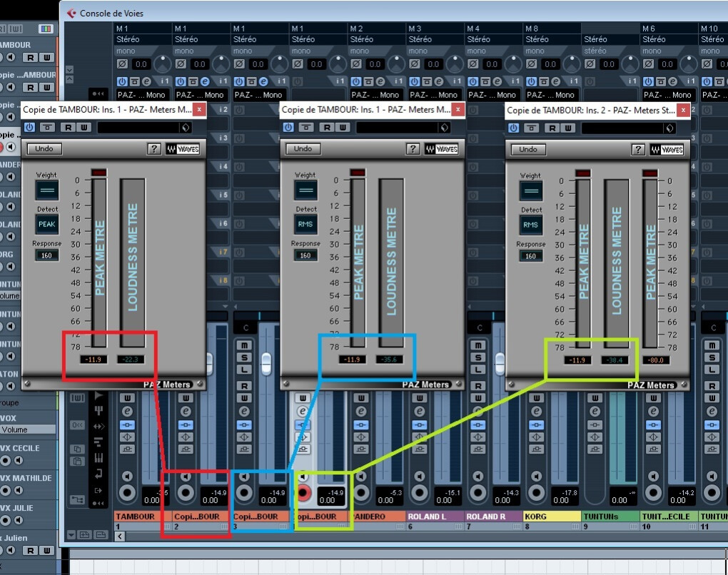Open Volume automation parameter on VOX track
Viewport: 728px width, 575px height.
pyautogui.click(x=27, y=429)
